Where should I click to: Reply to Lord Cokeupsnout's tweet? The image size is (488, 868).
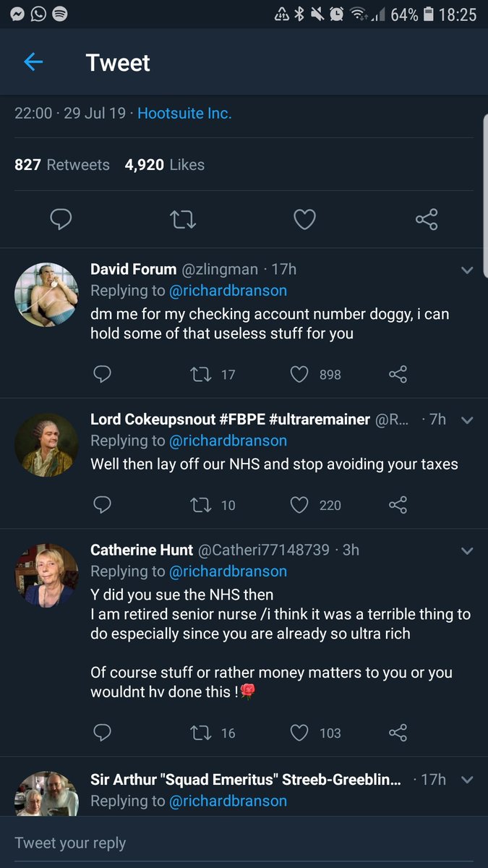(103, 505)
